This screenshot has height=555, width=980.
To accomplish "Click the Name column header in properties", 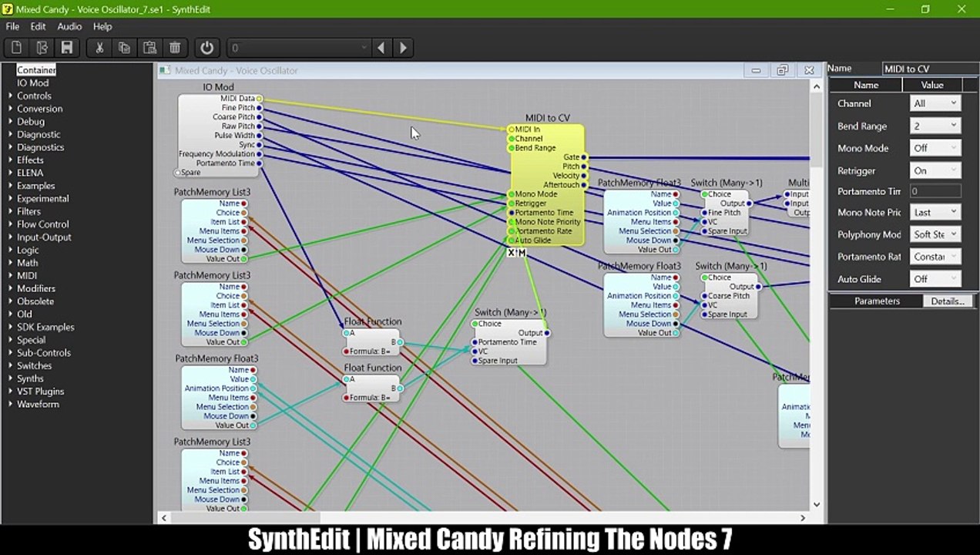I will coord(866,85).
